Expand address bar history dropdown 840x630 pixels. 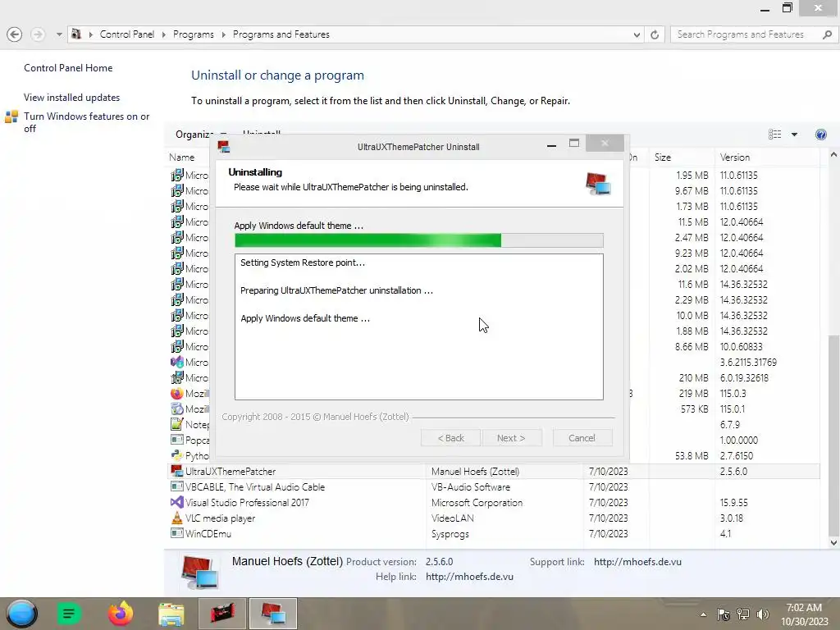(637, 34)
